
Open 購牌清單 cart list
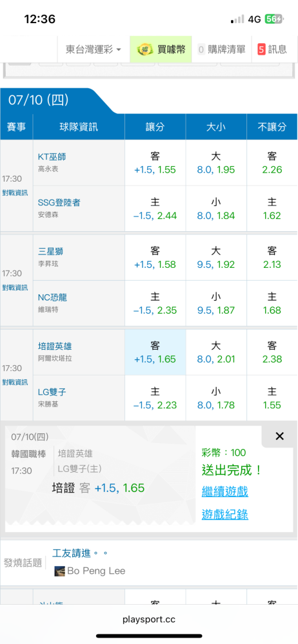[x=222, y=50]
